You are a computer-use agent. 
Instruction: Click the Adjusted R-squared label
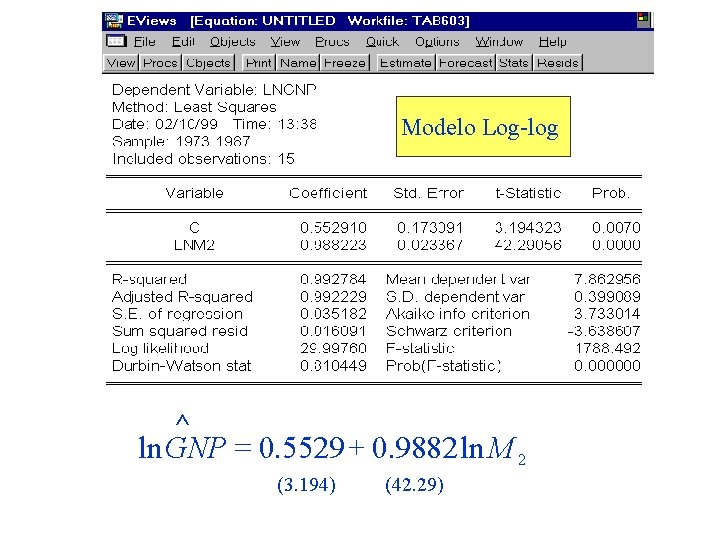click(182, 297)
